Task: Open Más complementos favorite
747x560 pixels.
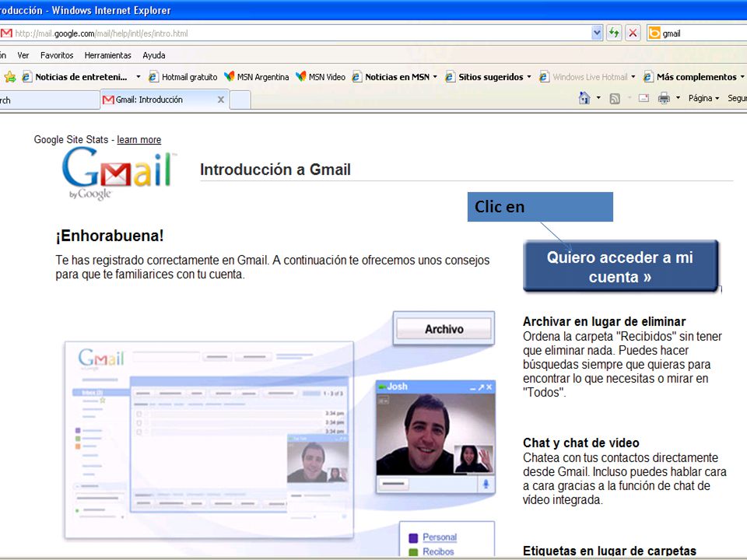Action: point(690,77)
